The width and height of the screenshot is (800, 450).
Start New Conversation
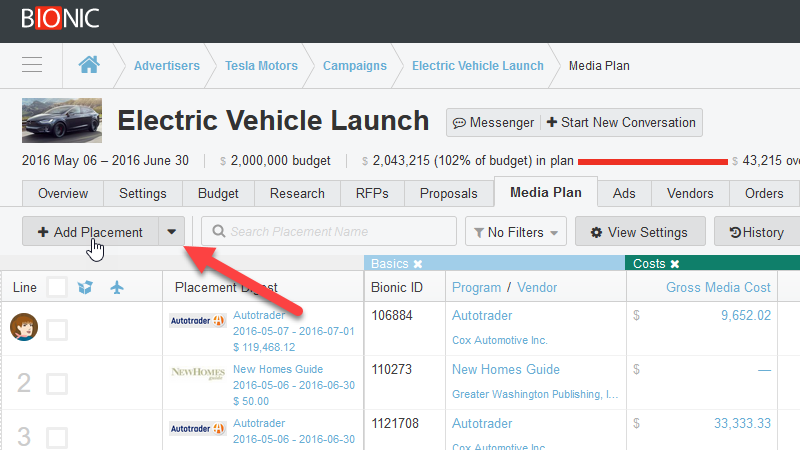[x=621, y=122]
